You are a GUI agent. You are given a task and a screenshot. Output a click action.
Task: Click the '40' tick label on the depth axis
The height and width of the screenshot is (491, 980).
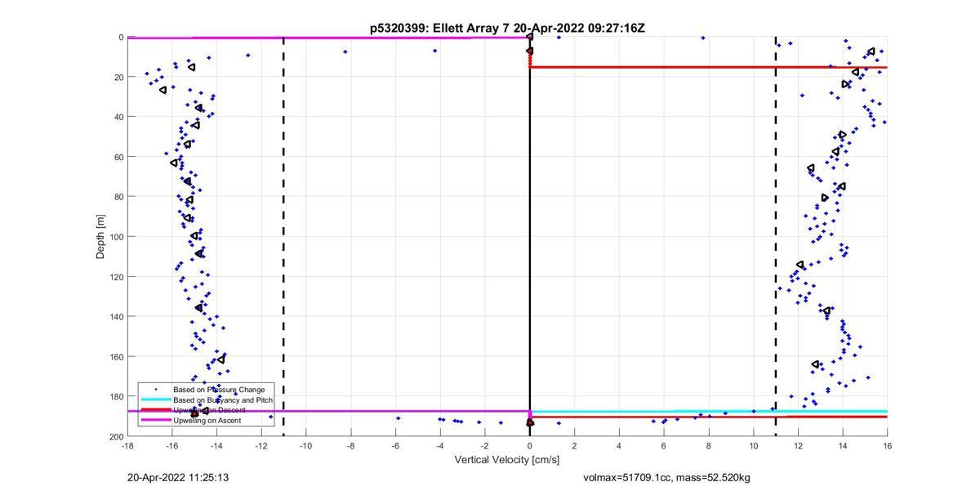click(118, 117)
